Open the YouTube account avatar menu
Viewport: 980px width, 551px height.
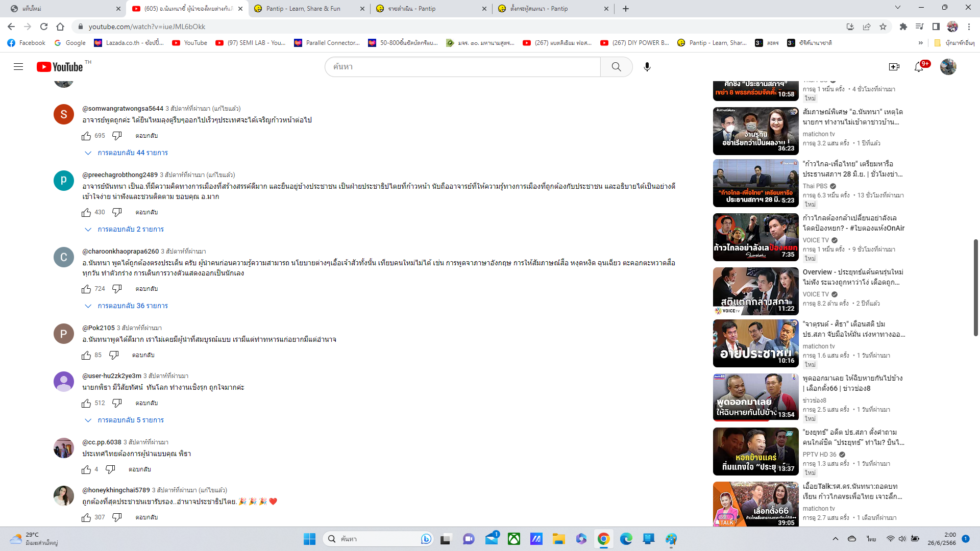pyautogui.click(x=948, y=67)
